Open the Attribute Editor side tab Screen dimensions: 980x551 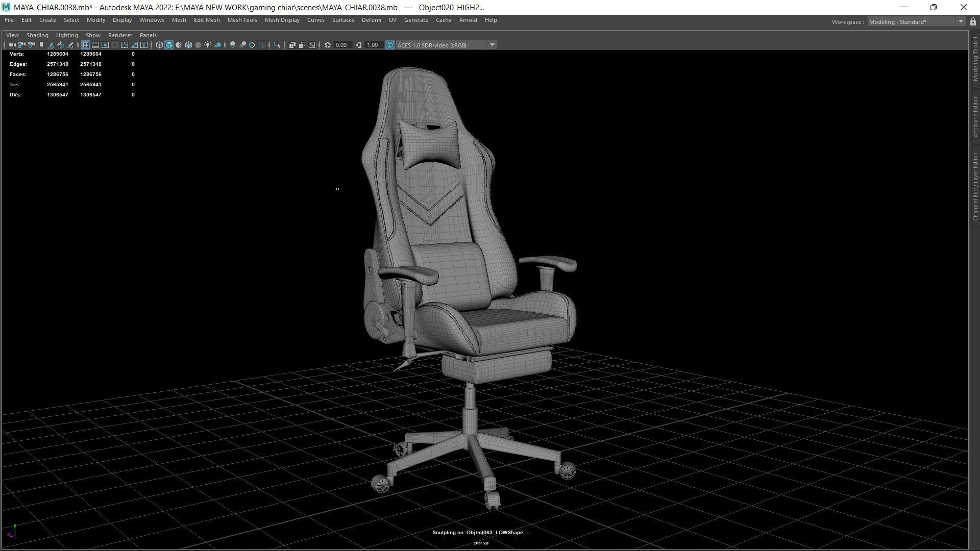pyautogui.click(x=975, y=116)
